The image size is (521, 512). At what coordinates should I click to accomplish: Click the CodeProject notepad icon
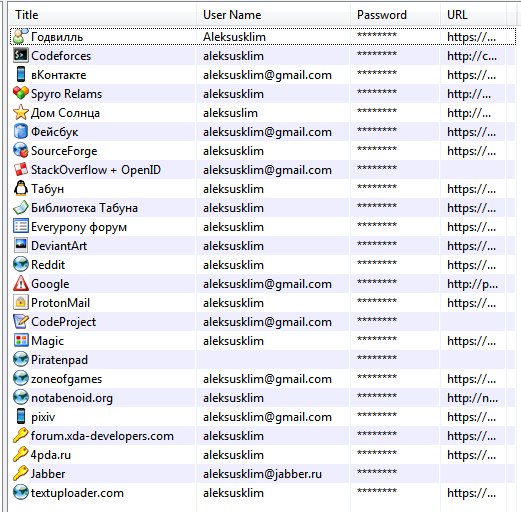point(21,321)
